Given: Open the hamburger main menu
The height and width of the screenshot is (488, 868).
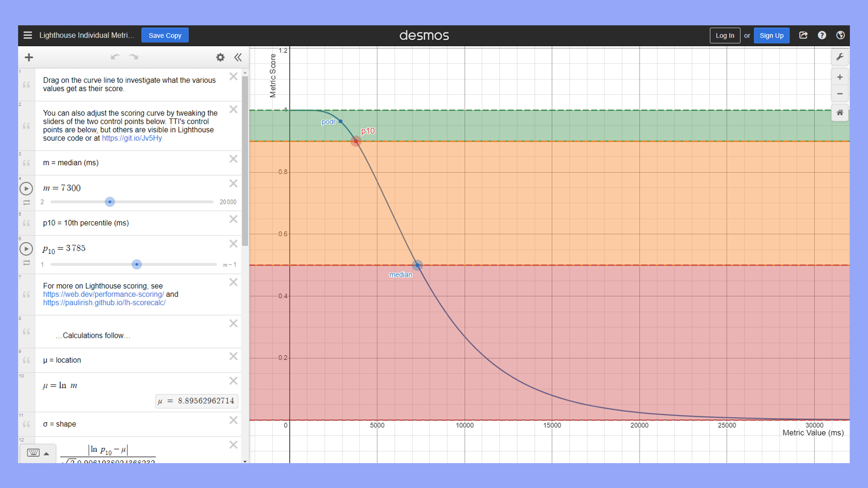Looking at the screenshot, I should tap(28, 35).
